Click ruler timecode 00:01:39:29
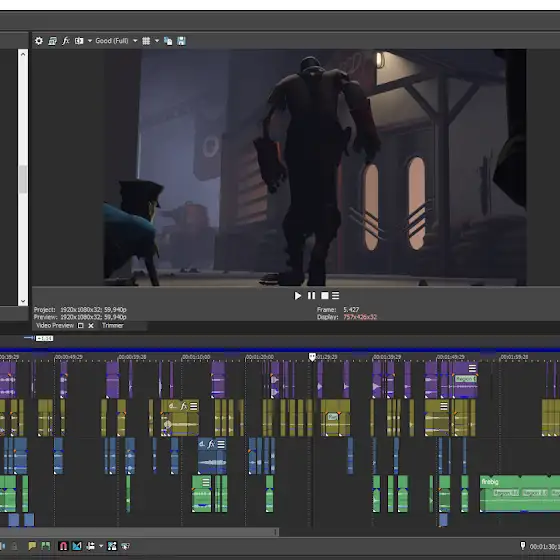The width and height of the screenshot is (560, 560). pyautogui.click(x=387, y=357)
